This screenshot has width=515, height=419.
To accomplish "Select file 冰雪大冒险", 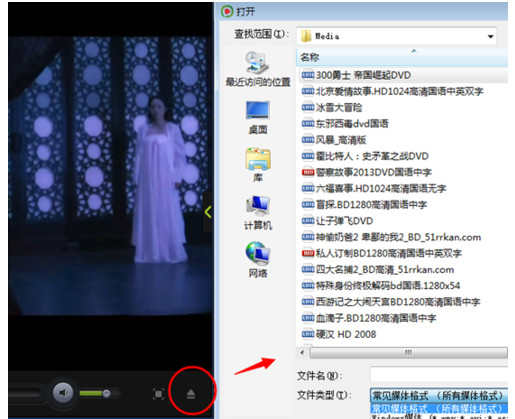I will 332,107.
